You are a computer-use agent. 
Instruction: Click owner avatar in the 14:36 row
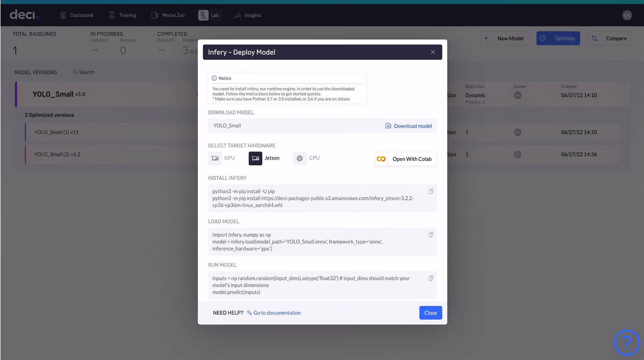point(518,154)
